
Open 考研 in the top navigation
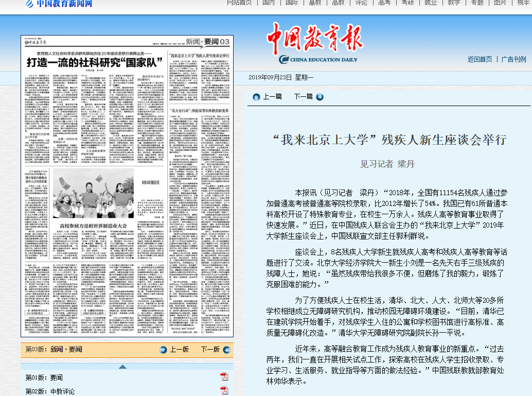click(x=407, y=3)
